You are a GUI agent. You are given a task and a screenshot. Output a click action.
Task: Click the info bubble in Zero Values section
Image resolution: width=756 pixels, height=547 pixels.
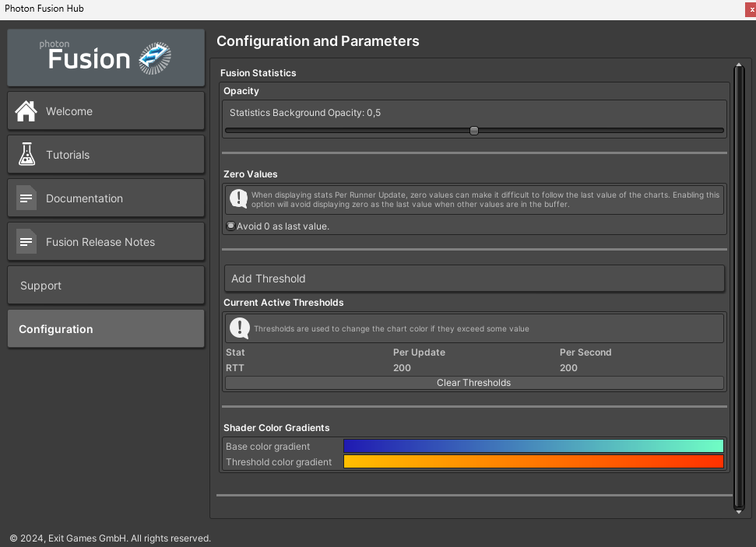coord(238,199)
